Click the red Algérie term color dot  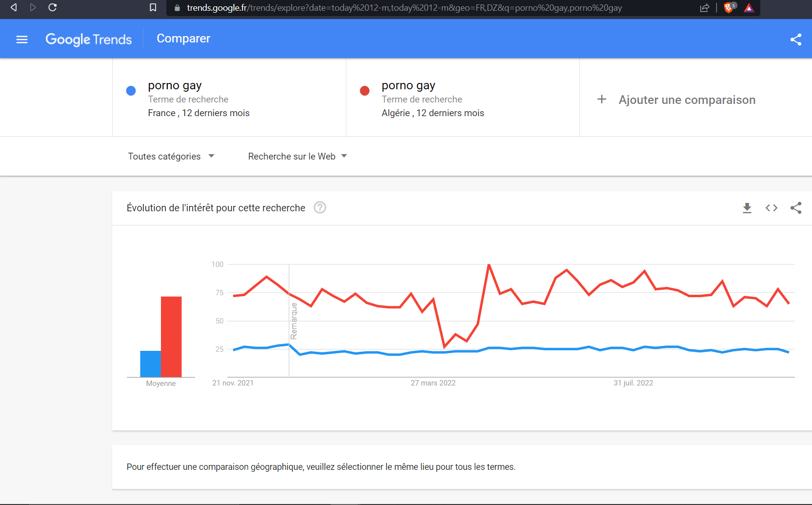(364, 91)
